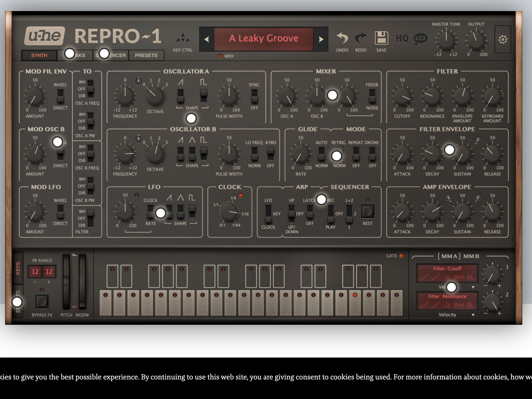The width and height of the screenshot is (532, 399).
Task: Go to previous preset arrow
Action: coord(207,39)
